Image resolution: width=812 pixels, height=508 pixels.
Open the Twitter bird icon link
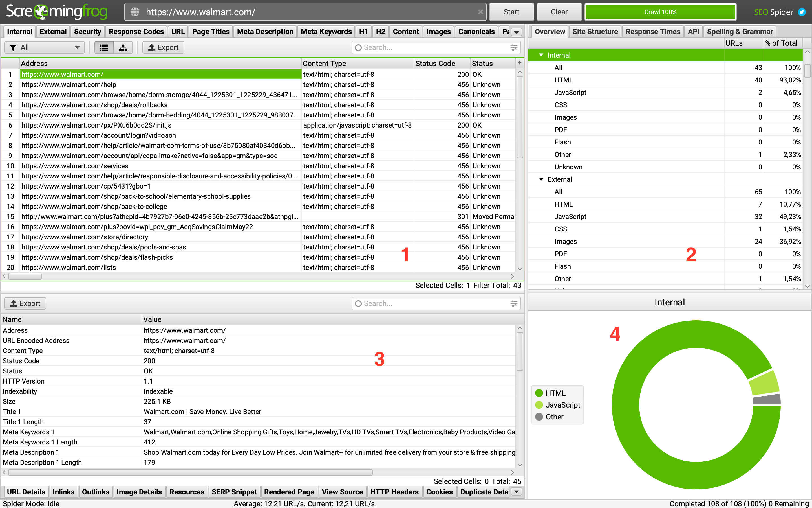point(802,12)
